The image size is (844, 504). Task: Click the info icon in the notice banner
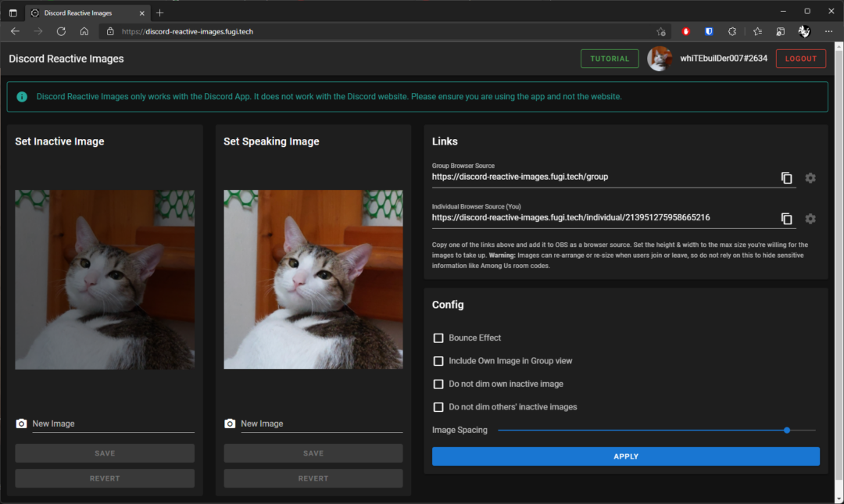click(22, 97)
